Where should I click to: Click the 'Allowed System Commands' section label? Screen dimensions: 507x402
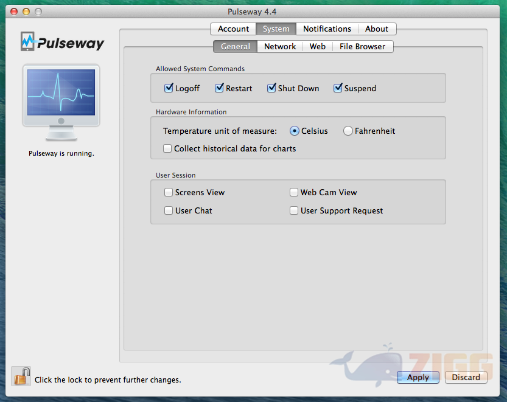[x=200, y=68]
